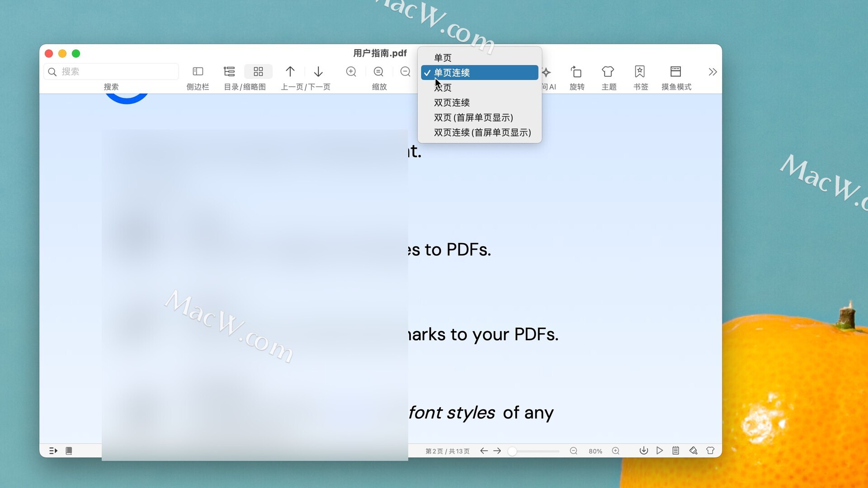
Task: Add a bookmark with 书签 icon
Action: (x=640, y=71)
